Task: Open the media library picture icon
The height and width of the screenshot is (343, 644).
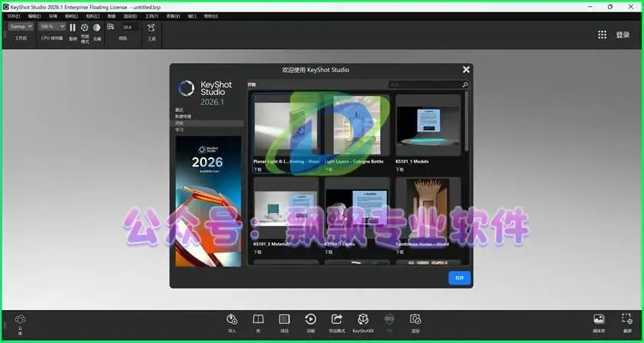Action: [x=599, y=319]
